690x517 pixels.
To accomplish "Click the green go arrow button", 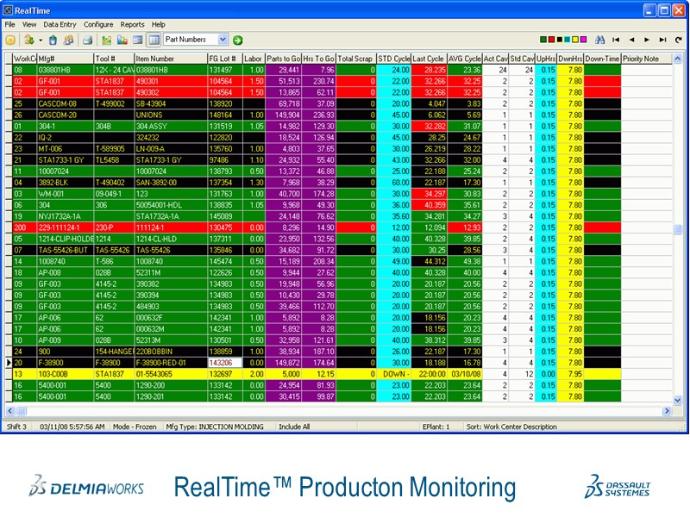I will (238, 40).
